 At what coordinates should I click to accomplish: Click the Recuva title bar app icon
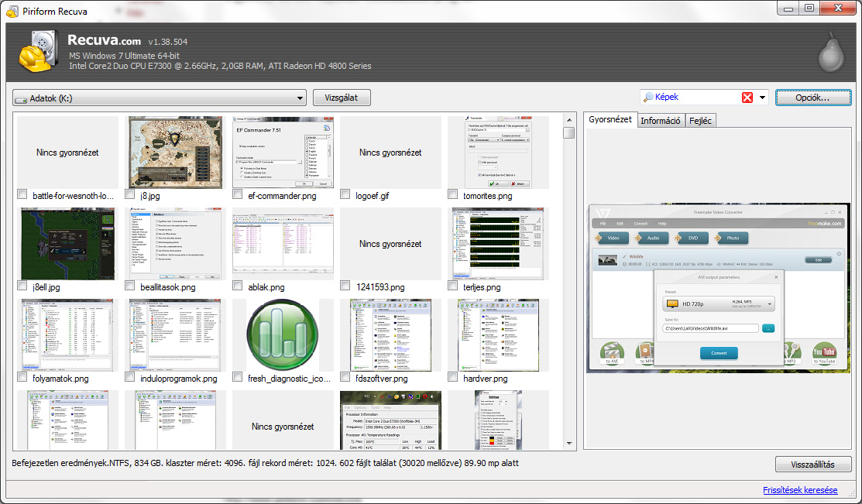pos(12,12)
